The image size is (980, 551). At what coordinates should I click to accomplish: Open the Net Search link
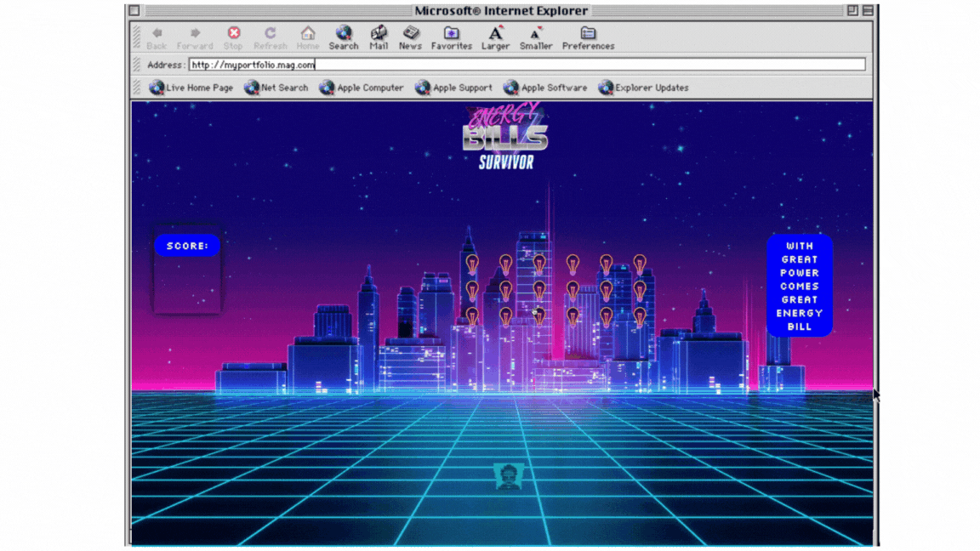[276, 88]
